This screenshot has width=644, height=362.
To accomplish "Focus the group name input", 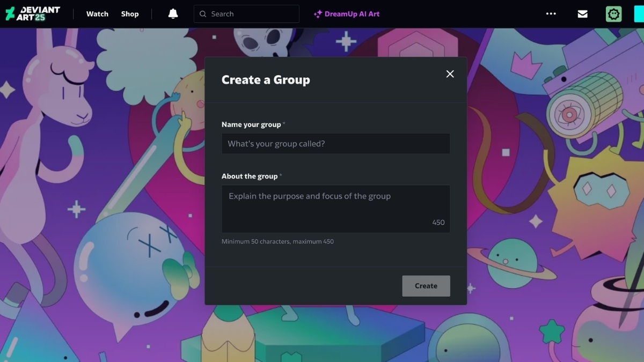I will pos(335,144).
